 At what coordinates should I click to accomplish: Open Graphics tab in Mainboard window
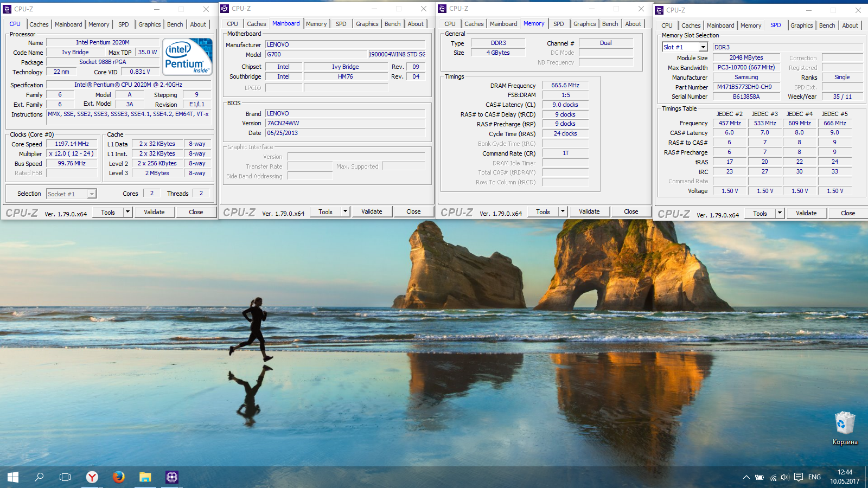point(367,24)
